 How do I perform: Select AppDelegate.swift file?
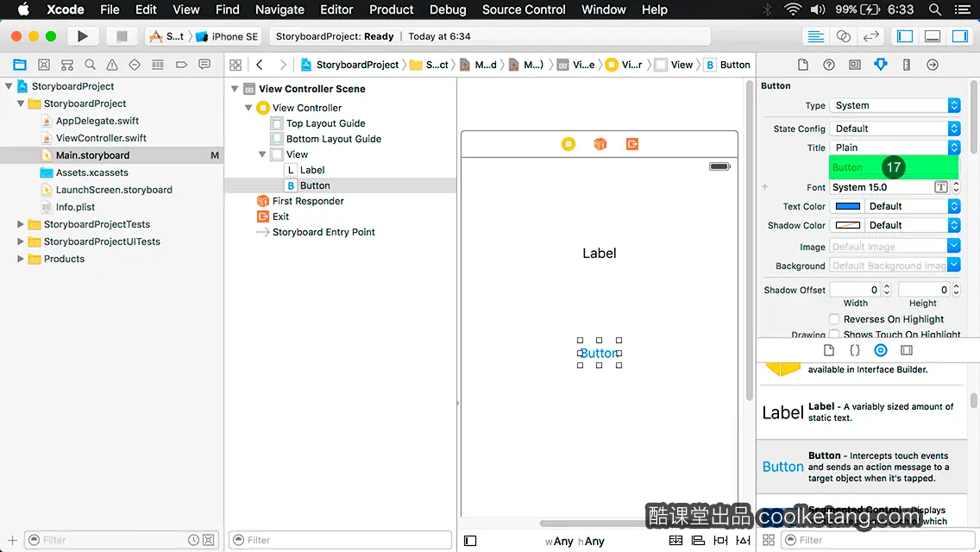[97, 121]
